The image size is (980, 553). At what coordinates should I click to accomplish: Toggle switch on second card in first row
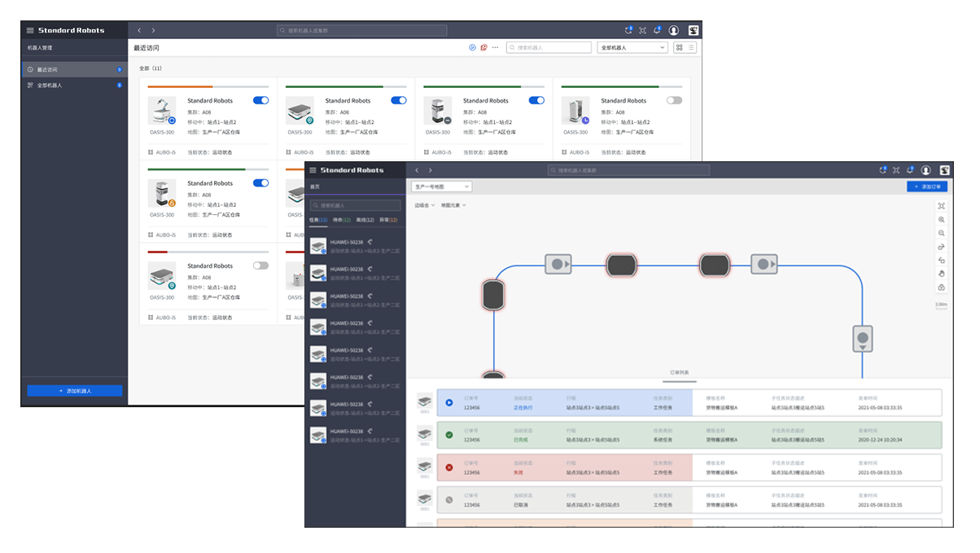pos(399,100)
